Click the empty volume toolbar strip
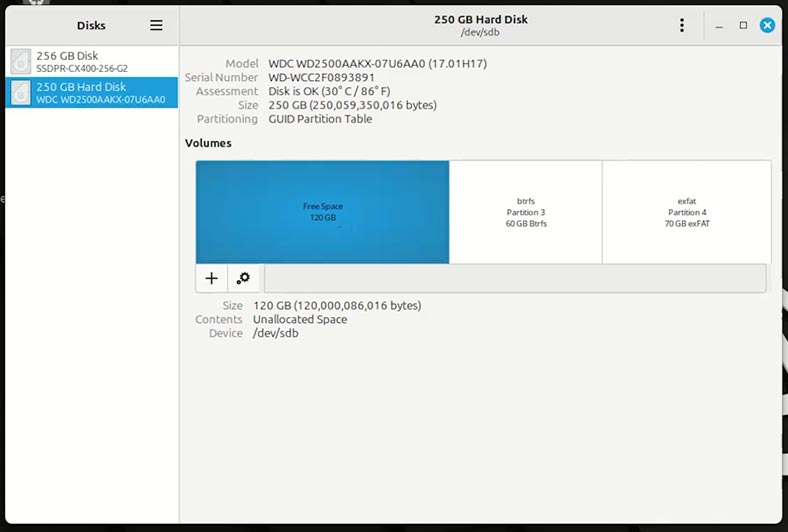Viewport: 788px width, 532px height. [x=515, y=278]
